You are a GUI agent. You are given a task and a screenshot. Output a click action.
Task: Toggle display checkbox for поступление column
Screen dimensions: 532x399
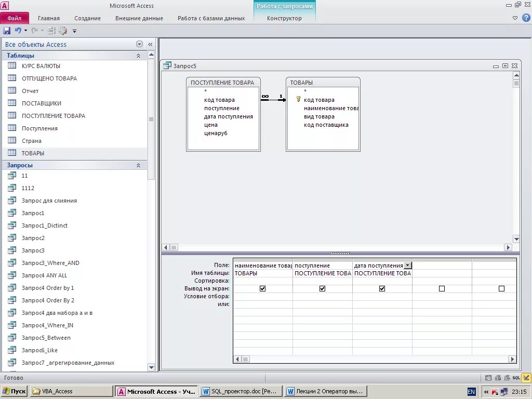pos(322,288)
